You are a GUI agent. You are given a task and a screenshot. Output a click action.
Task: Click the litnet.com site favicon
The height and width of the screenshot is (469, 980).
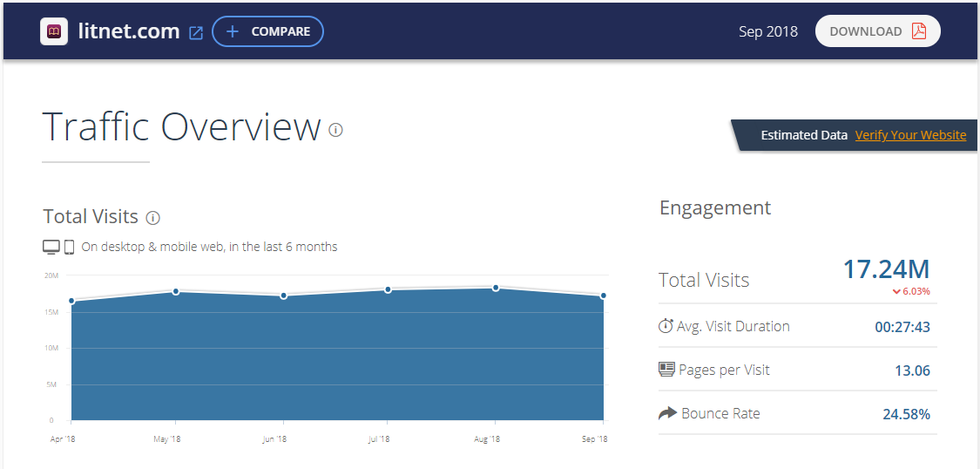coord(54,32)
